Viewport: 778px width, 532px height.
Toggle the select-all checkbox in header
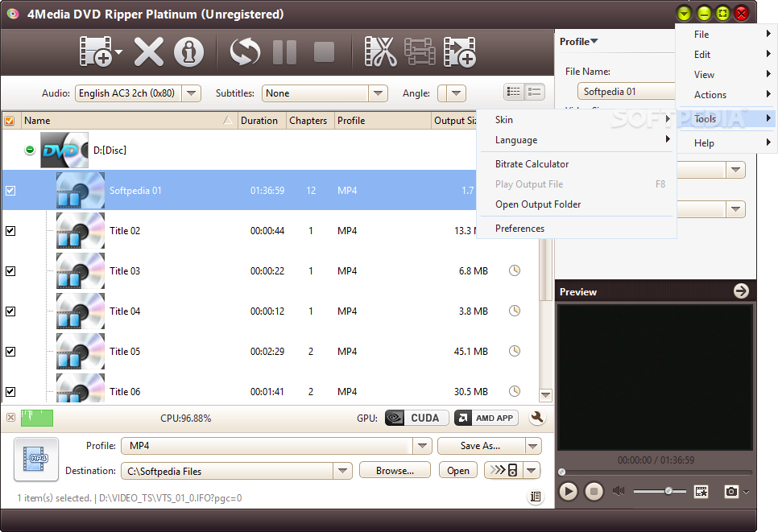coord(10,121)
